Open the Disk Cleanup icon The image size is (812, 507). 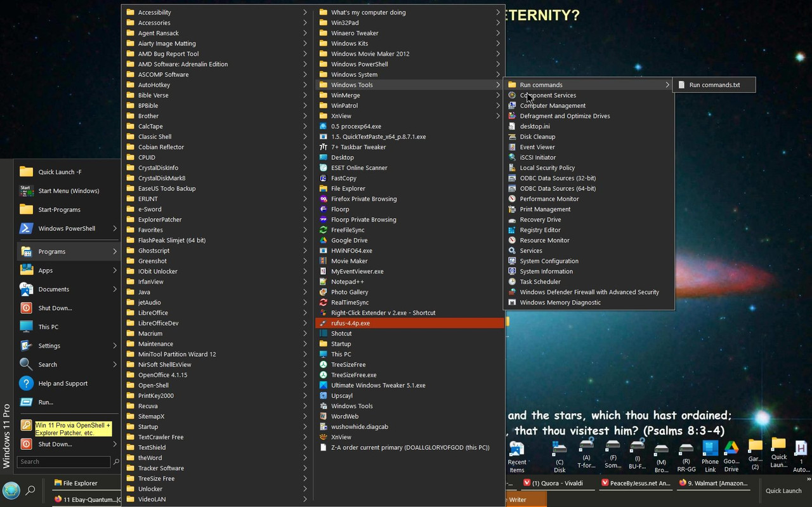pyautogui.click(x=513, y=136)
